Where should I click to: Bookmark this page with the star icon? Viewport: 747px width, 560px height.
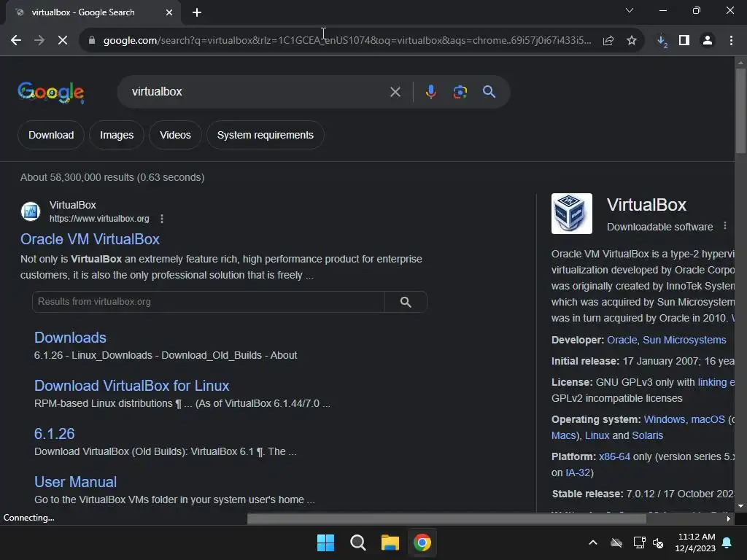point(632,41)
